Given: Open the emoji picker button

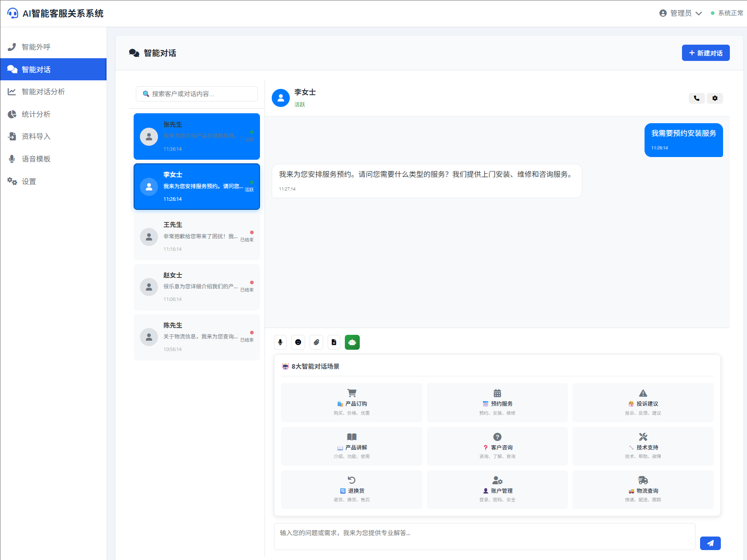Looking at the screenshot, I should (x=298, y=342).
